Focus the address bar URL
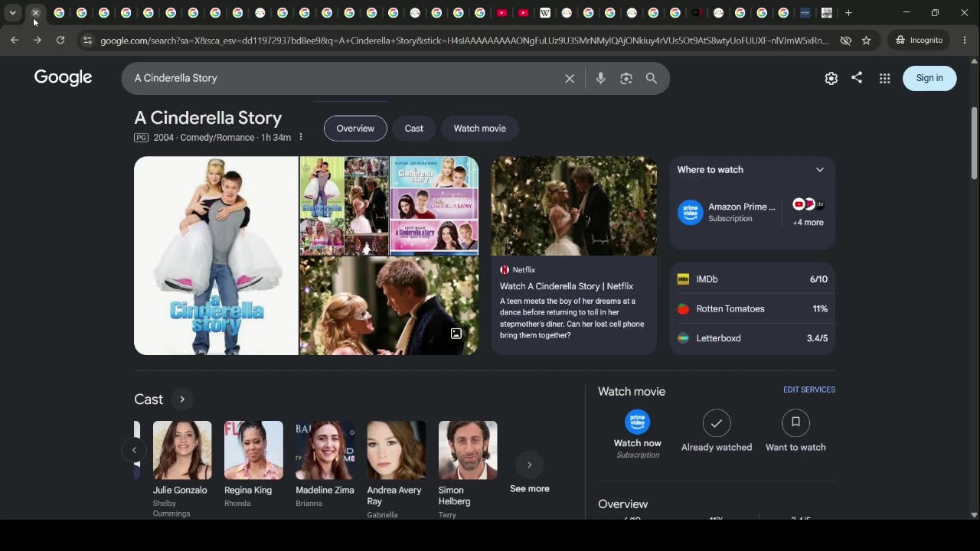The width and height of the screenshot is (980, 551). click(465, 41)
